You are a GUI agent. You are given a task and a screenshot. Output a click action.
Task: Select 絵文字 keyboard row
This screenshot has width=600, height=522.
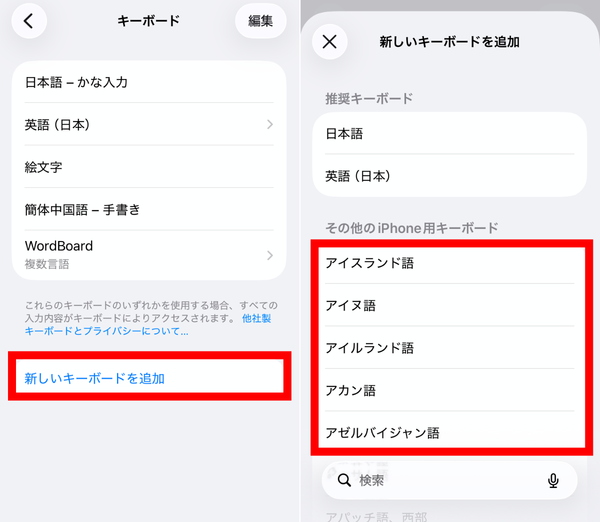tap(149, 167)
